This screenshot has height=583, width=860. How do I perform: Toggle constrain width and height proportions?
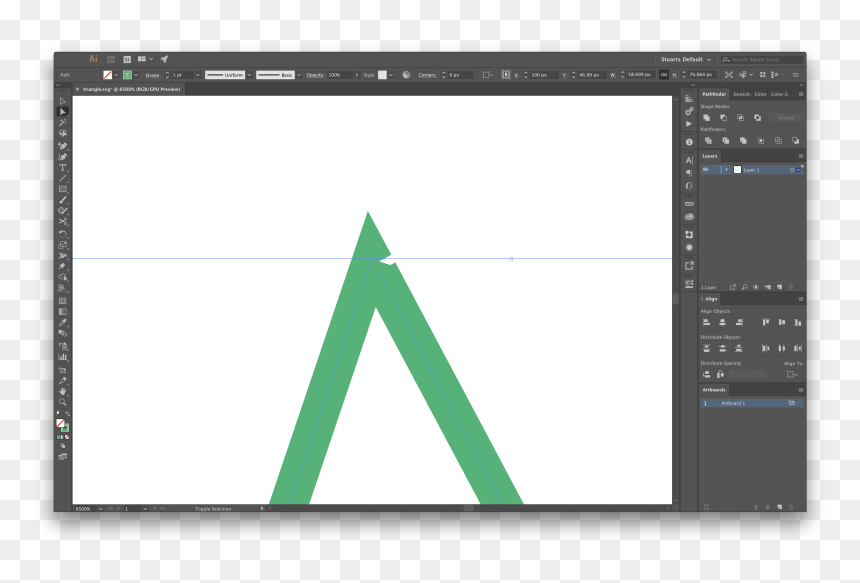664,75
